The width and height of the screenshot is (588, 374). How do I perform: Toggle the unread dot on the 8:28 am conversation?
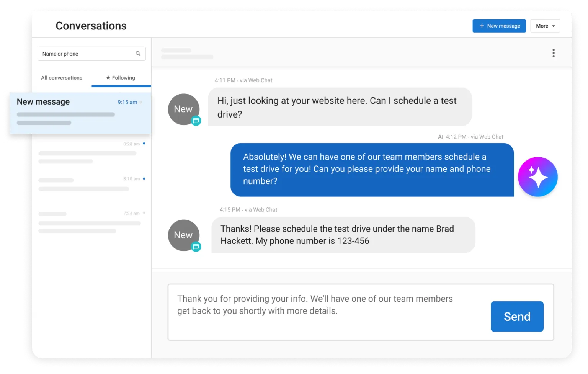click(144, 144)
